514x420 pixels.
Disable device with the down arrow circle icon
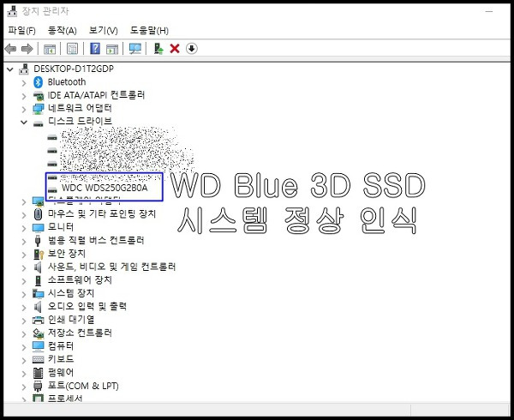[x=191, y=49]
